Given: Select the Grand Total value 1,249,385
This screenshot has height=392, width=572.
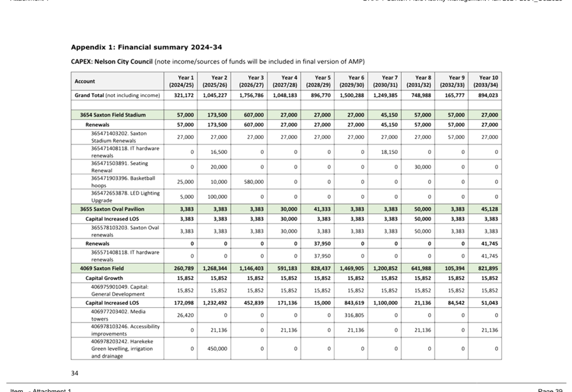Looking at the screenshot, I should pos(385,95).
